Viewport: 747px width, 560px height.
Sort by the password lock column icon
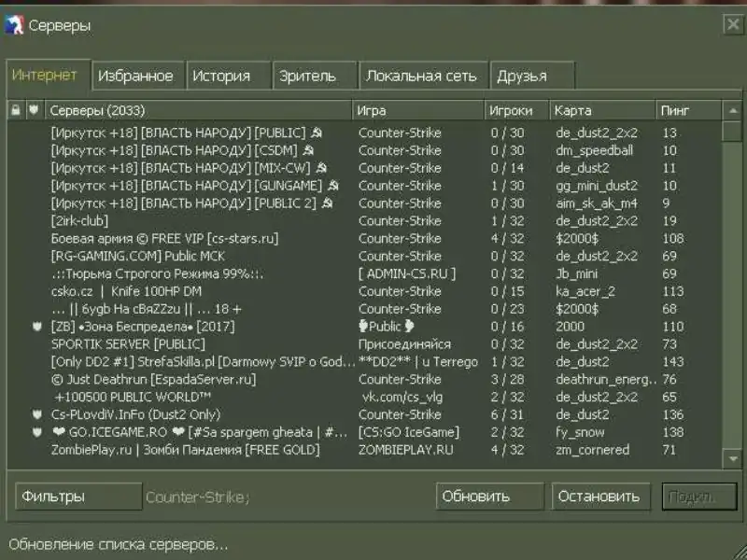pyautogui.click(x=15, y=110)
